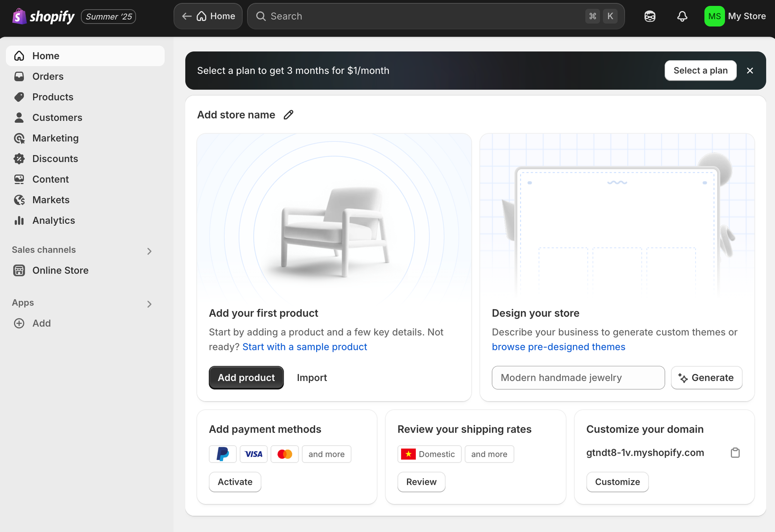Click the Apps heading
775x532 pixels.
(x=23, y=303)
